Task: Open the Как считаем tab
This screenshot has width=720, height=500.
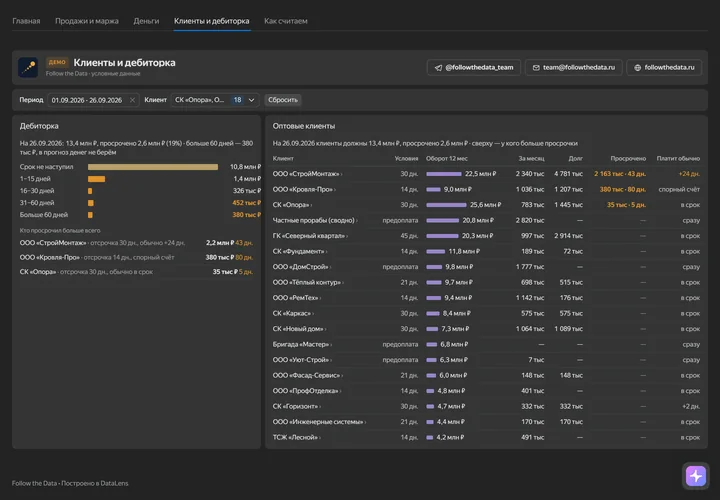Action: pyautogui.click(x=286, y=21)
